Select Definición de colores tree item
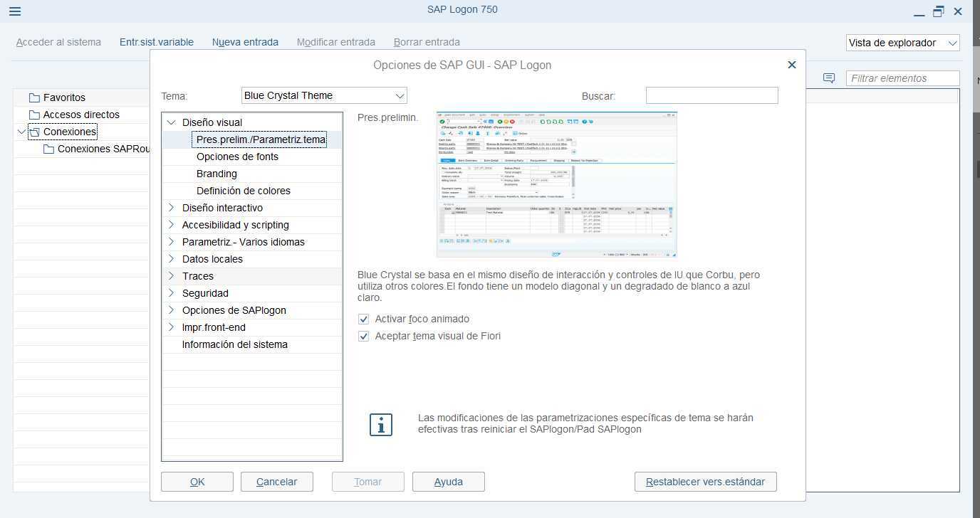The image size is (980, 518). click(244, 191)
